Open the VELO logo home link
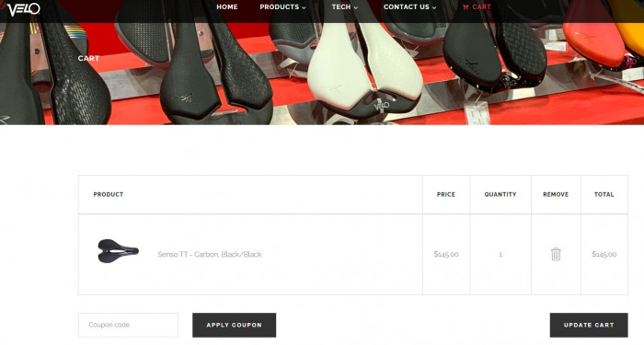 coord(23,9)
